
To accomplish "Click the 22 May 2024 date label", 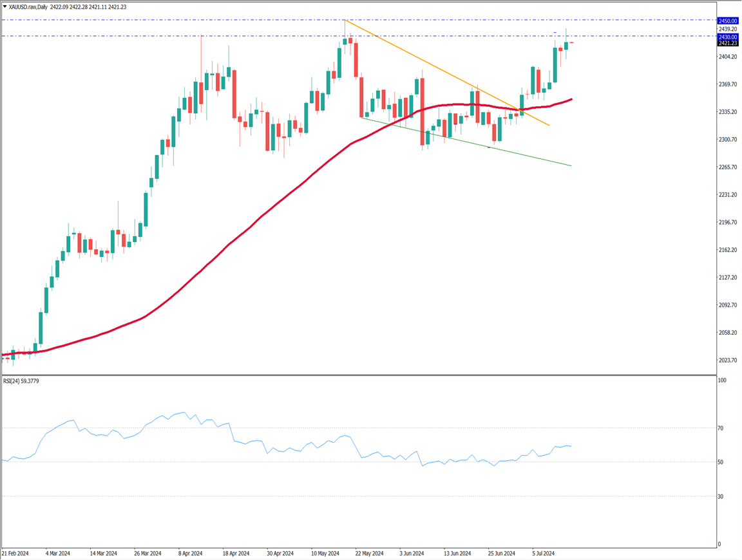I will (369, 553).
